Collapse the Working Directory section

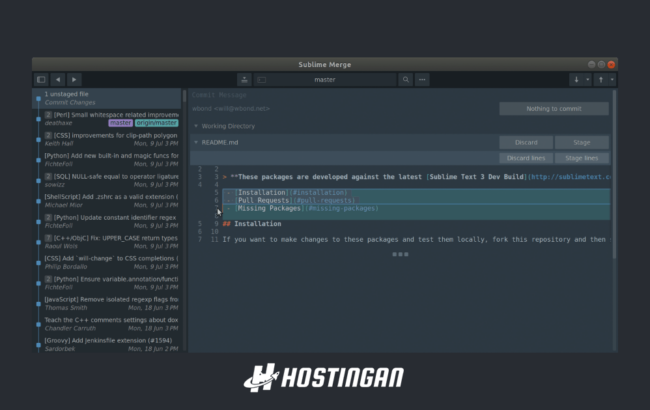click(196, 126)
